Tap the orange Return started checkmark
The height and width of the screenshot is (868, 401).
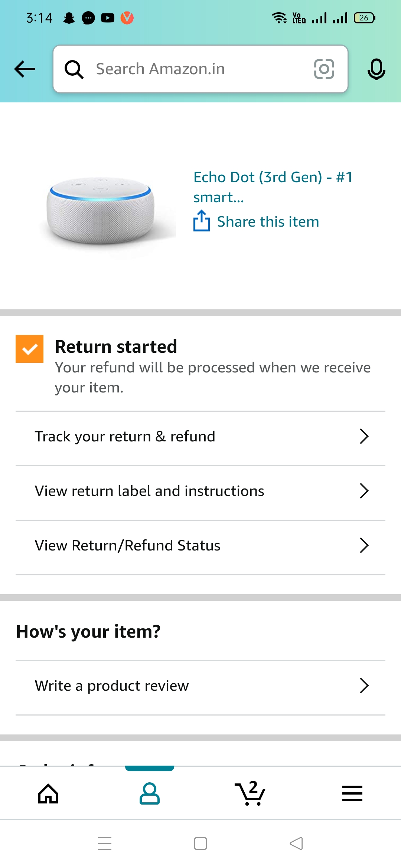coord(29,349)
